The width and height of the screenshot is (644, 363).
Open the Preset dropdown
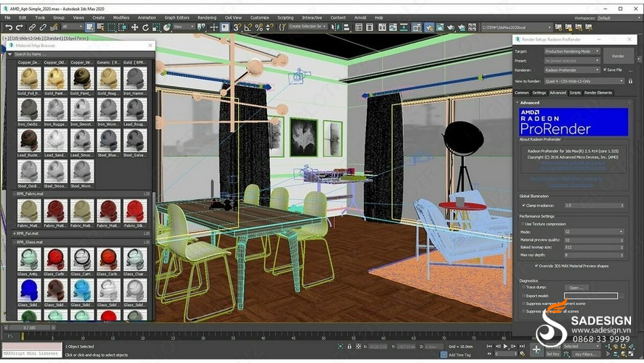572,61
